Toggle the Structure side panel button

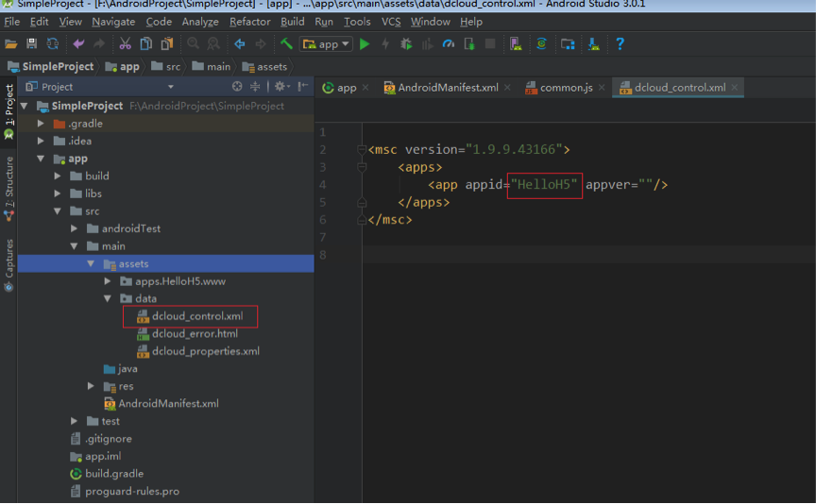tap(8, 187)
